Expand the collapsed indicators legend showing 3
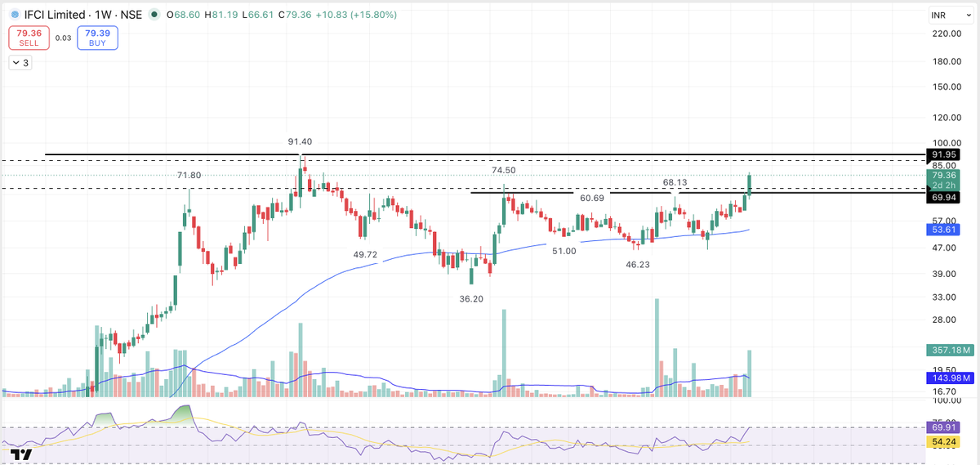 pos(20,63)
